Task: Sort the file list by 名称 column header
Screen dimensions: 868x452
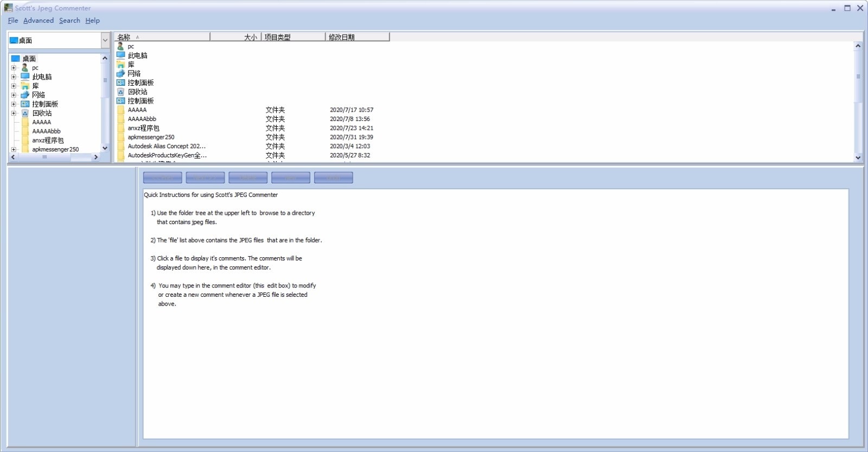Action: click(x=162, y=37)
